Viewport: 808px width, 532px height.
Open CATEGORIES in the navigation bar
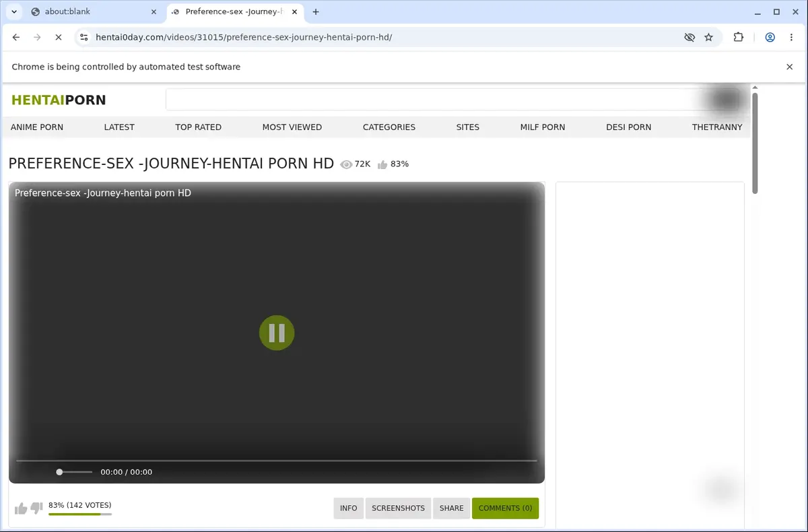(x=389, y=127)
